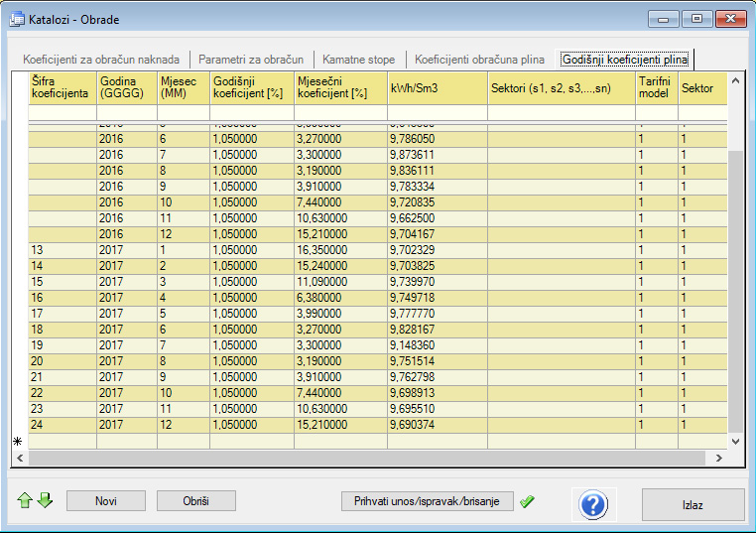The width and height of the screenshot is (756, 533).
Task: Minimize the Katalozi - Obrade window
Action: [x=664, y=19]
